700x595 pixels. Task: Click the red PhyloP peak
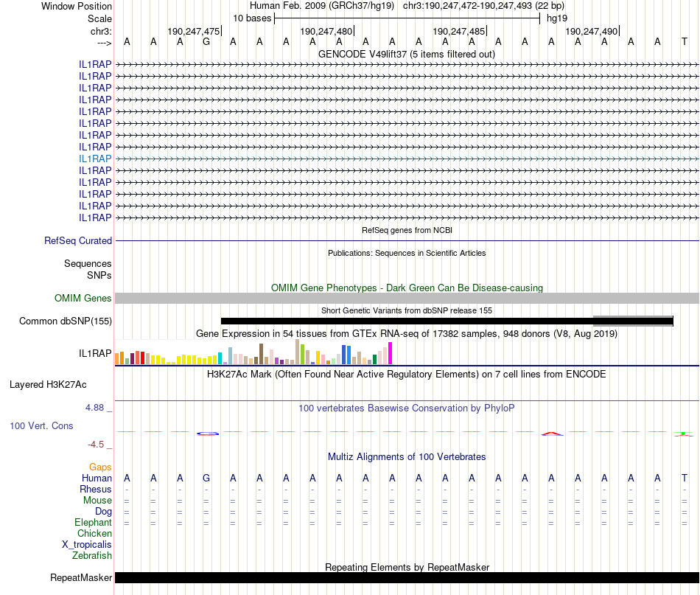(x=552, y=434)
